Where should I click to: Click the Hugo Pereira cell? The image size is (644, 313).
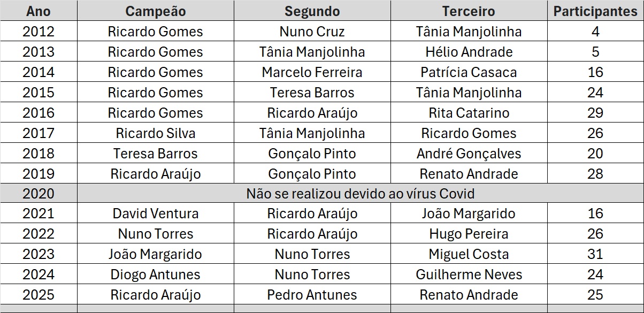(469, 234)
